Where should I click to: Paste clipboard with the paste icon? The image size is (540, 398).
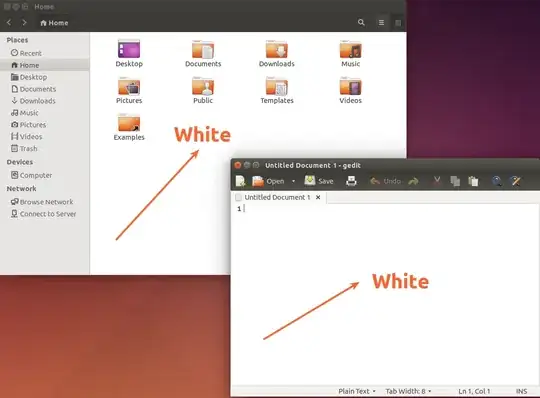473,181
